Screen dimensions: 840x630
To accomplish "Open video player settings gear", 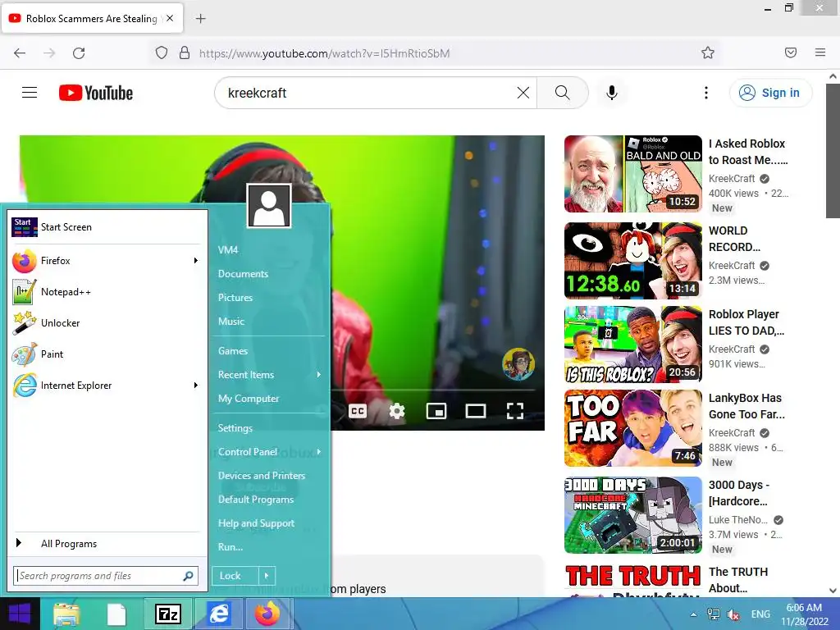I will (397, 411).
